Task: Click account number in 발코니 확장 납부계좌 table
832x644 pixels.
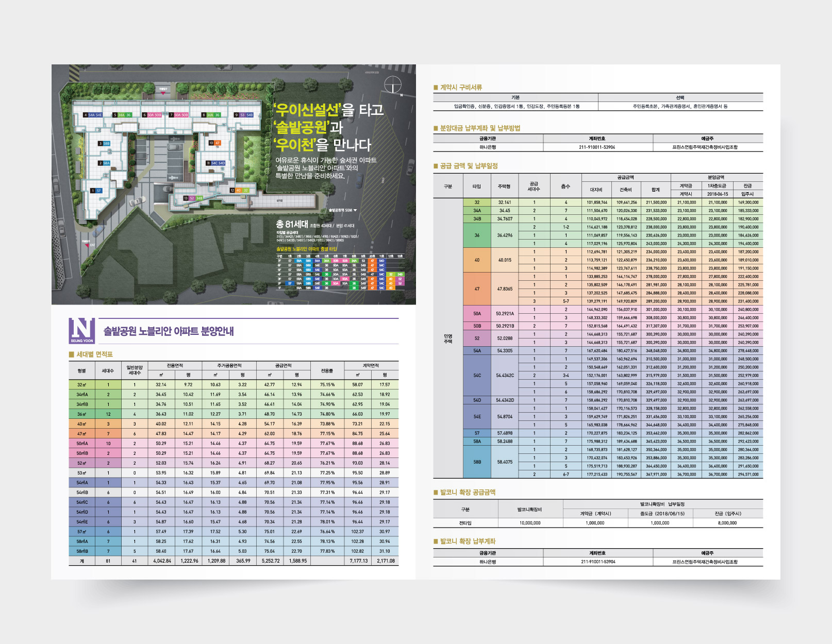Action: pos(598,562)
